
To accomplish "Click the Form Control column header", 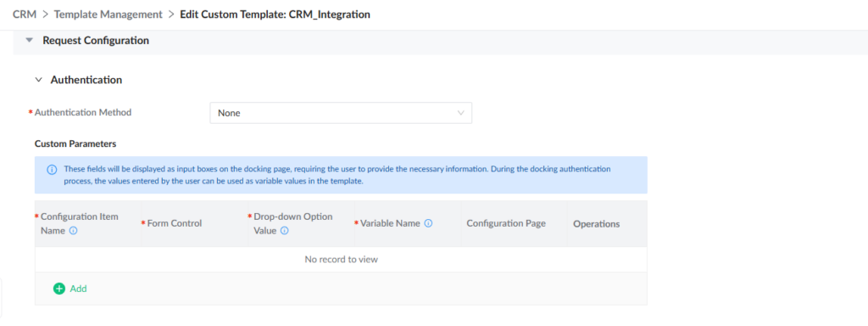I will tap(175, 223).
